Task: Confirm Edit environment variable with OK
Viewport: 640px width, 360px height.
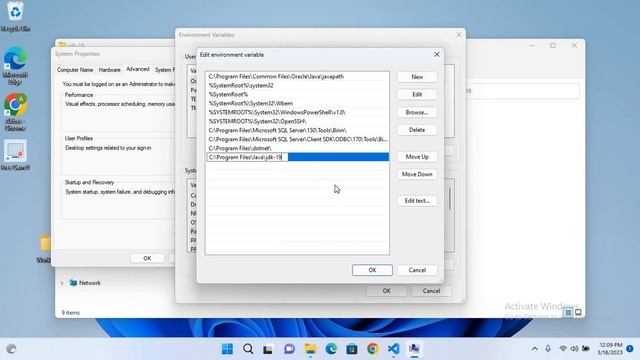Action: click(372, 270)
